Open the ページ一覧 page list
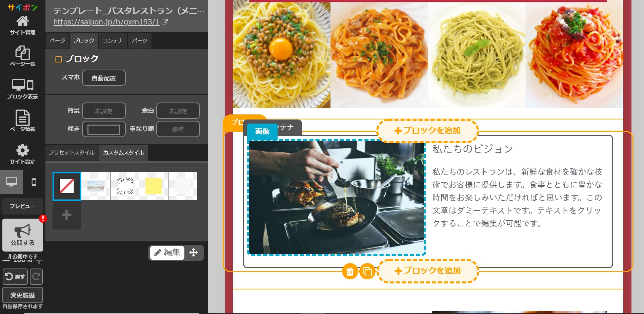The width and height of the screenshot is (644, 314). (22, 56)
